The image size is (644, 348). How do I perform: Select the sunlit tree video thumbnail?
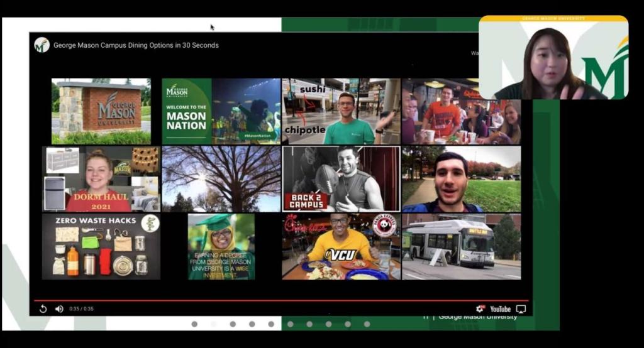point(221,179)
